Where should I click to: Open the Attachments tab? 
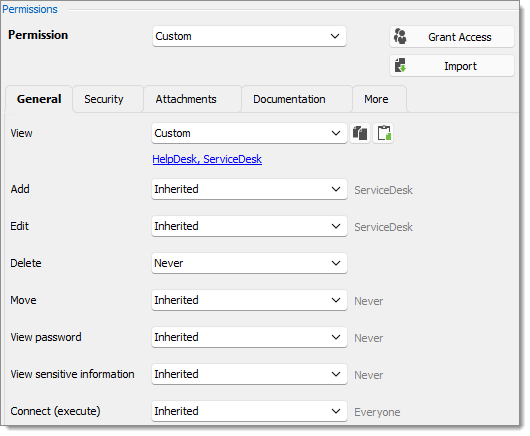186,99
